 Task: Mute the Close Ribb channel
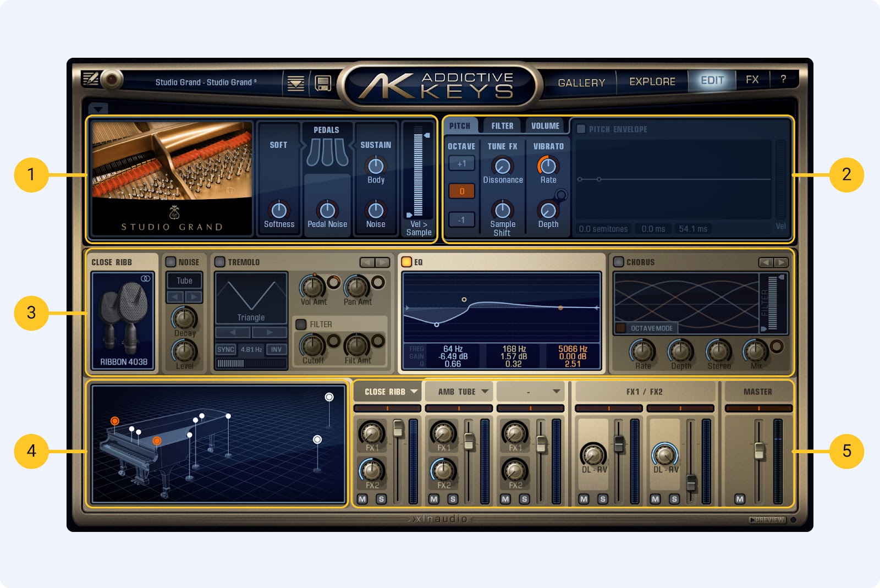point(362,499)
